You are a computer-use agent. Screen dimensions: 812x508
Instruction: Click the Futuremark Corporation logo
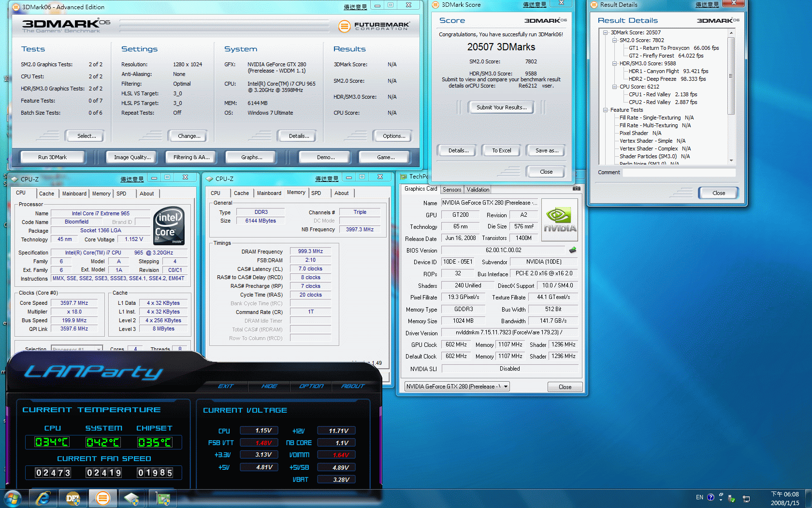[x=374, y=26]
